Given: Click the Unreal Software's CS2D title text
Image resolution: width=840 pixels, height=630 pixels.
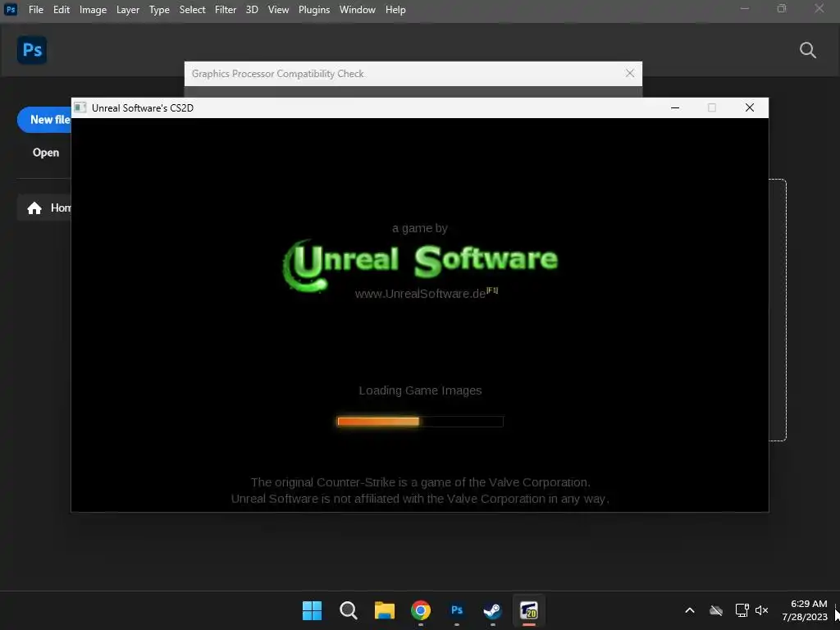Looking at the screenshot, I should point(143,108).
